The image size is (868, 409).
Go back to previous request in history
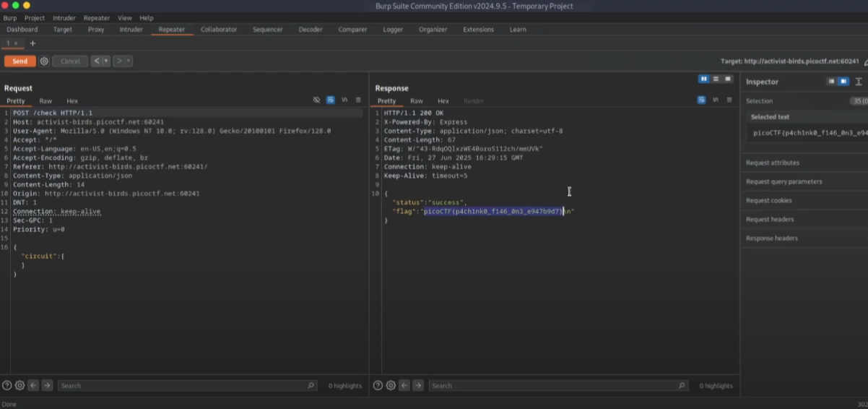point(96,61)
